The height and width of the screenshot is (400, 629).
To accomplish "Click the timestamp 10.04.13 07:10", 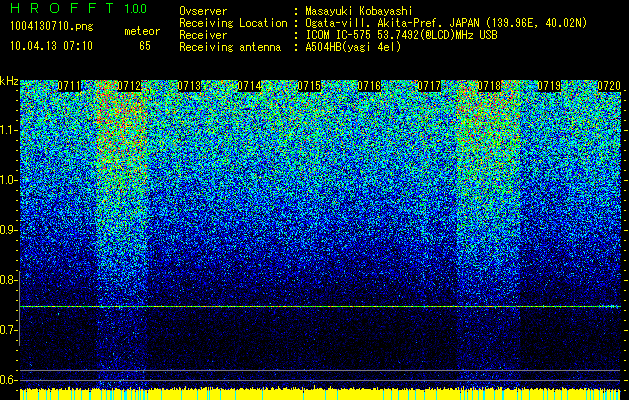I will (51, 46).
